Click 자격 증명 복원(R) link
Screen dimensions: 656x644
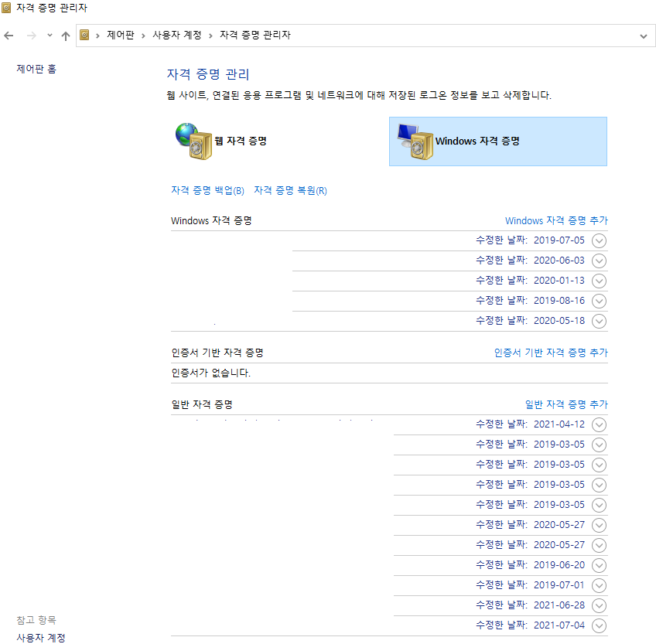tap(290, 191)
